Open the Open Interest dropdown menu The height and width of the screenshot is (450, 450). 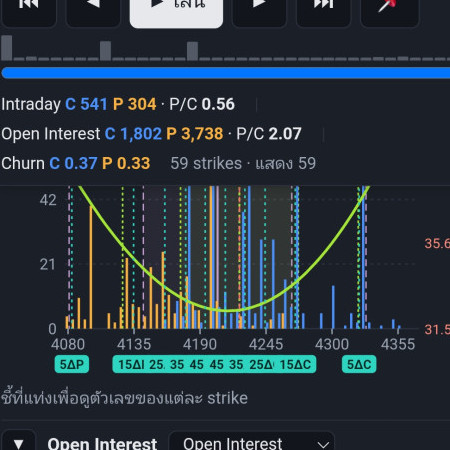point(252,443)
